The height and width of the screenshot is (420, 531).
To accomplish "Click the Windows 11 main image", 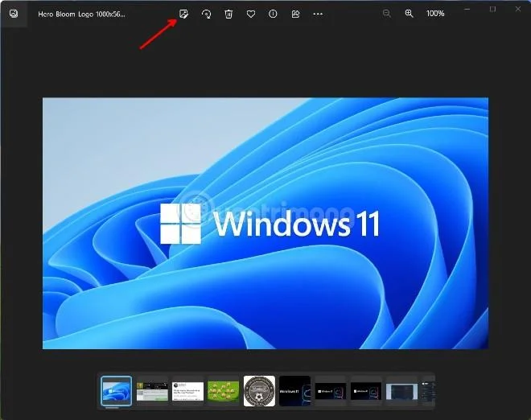I will (265, 223).
